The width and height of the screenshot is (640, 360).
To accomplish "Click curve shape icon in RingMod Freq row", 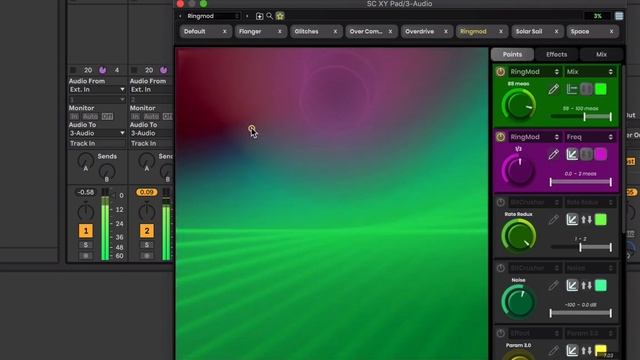I will (572, 154).
